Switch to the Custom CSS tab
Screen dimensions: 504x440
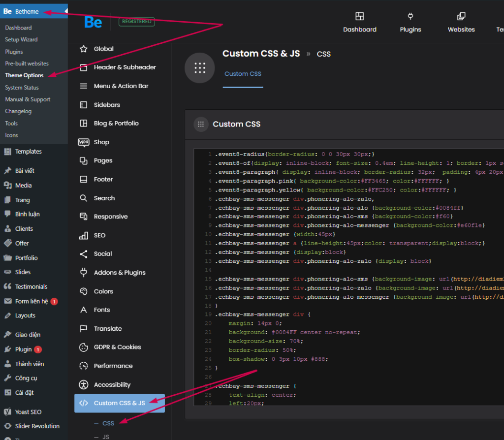243,74
